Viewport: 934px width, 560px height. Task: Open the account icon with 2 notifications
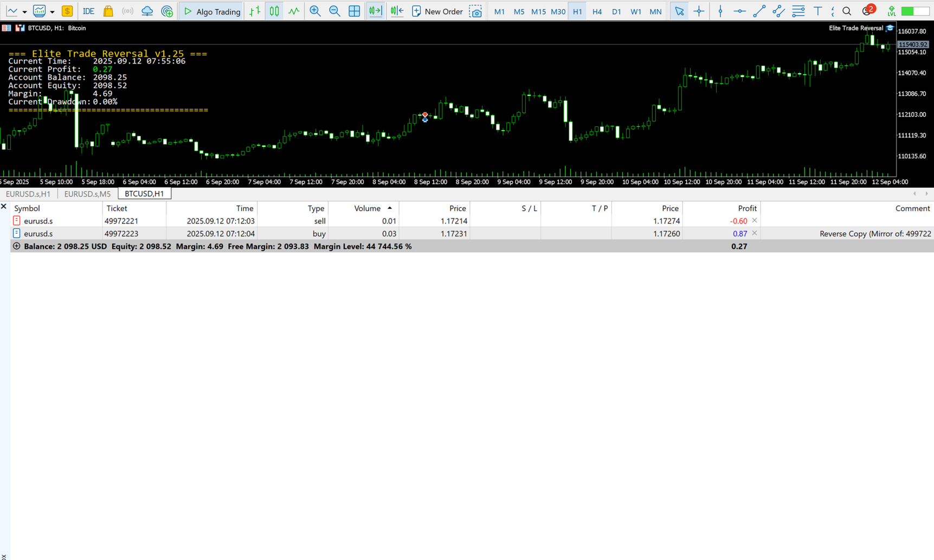coord(868,10)
